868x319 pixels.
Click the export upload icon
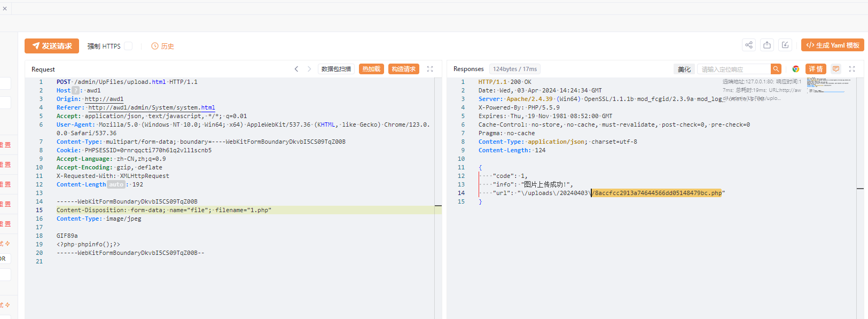click(767, 45)
